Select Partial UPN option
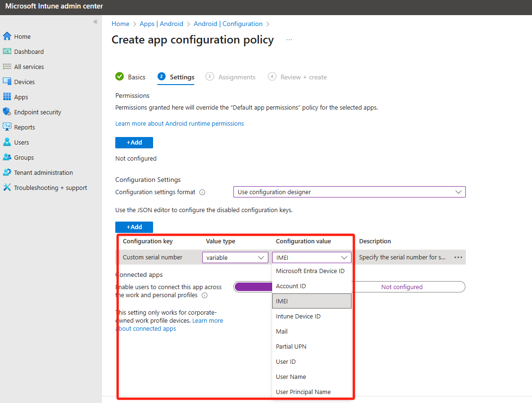The height and width of the screenshot is (403, 532). (x=311, y=346)
